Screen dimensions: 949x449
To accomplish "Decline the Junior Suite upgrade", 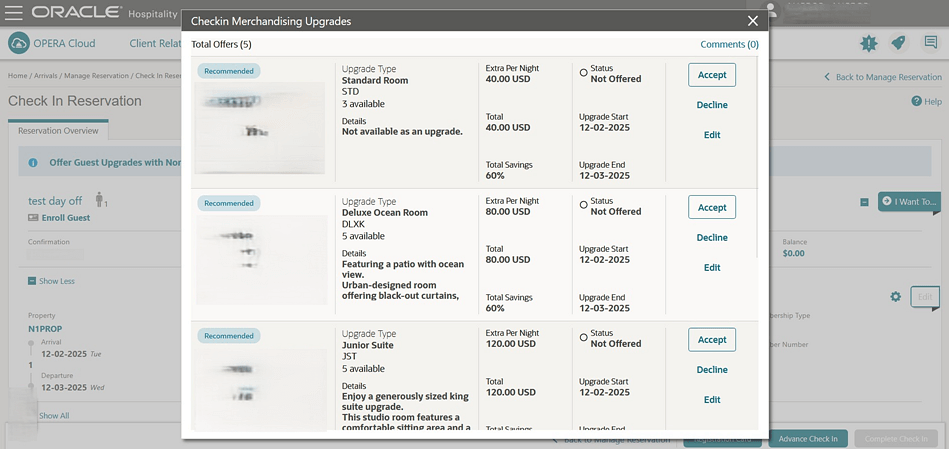I will (x=712, y=370).
